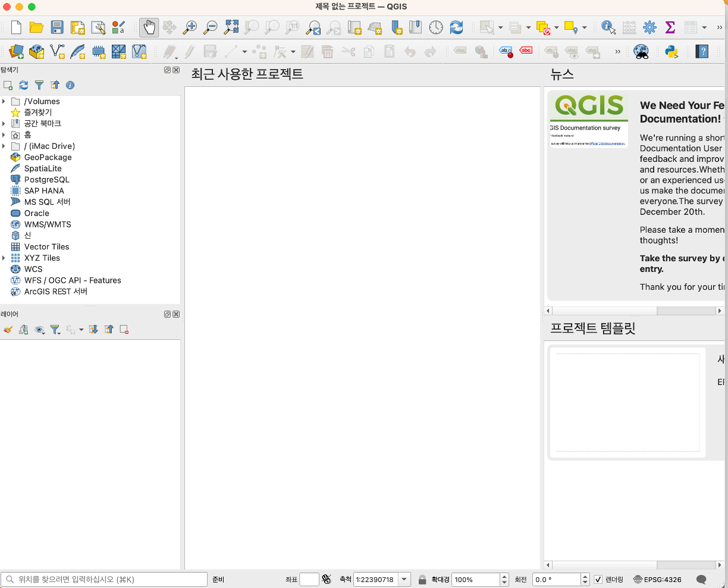Open a project with the folder icon

[x=36, y=27]
